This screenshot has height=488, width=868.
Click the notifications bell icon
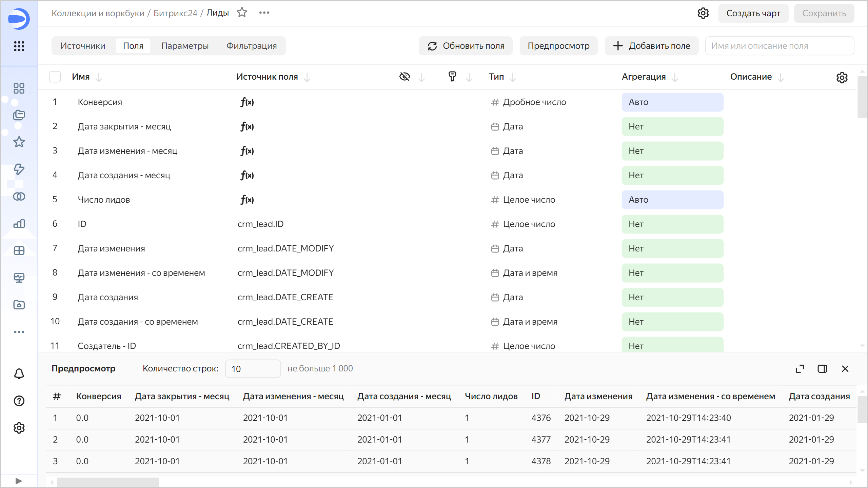pyautogui.click(x=19, y=373)
